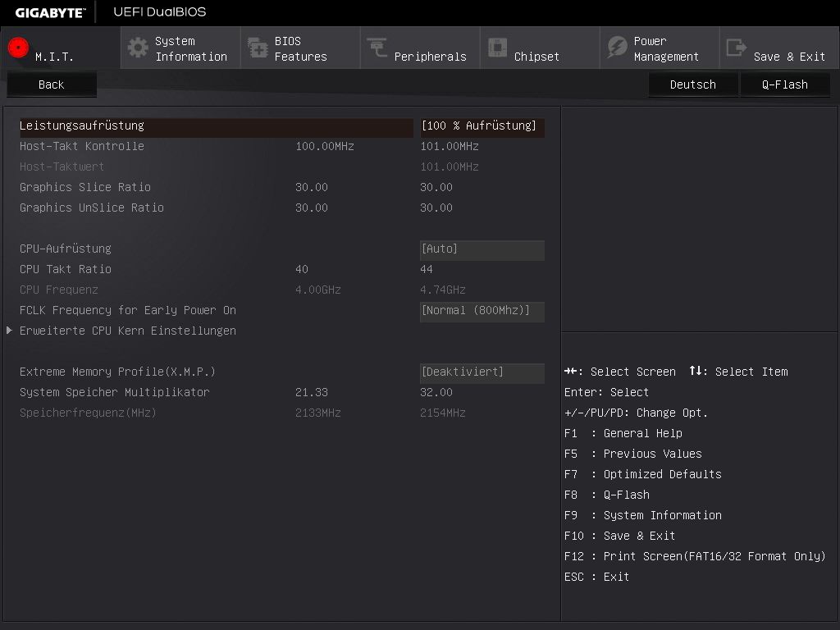Screen dimensions: 840x630
Task: Click the 2154MHz memory frequency value
Action: (x=442, y=413)
